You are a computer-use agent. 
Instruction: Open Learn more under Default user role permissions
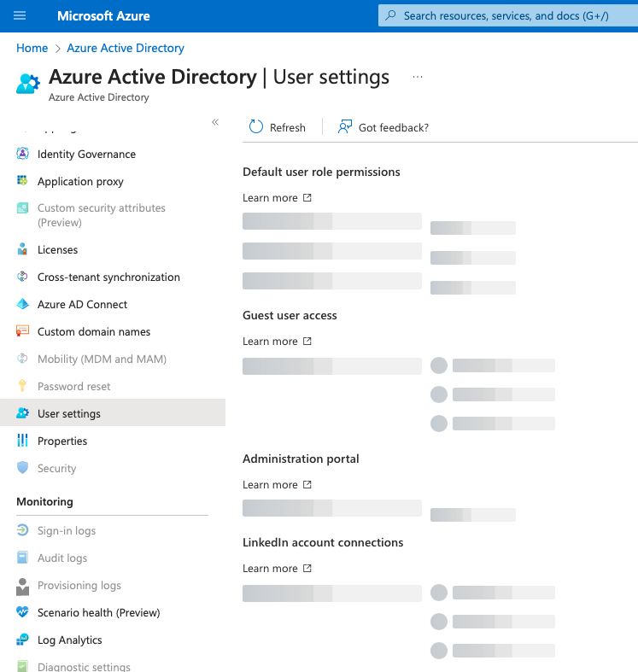click(277, 197)
